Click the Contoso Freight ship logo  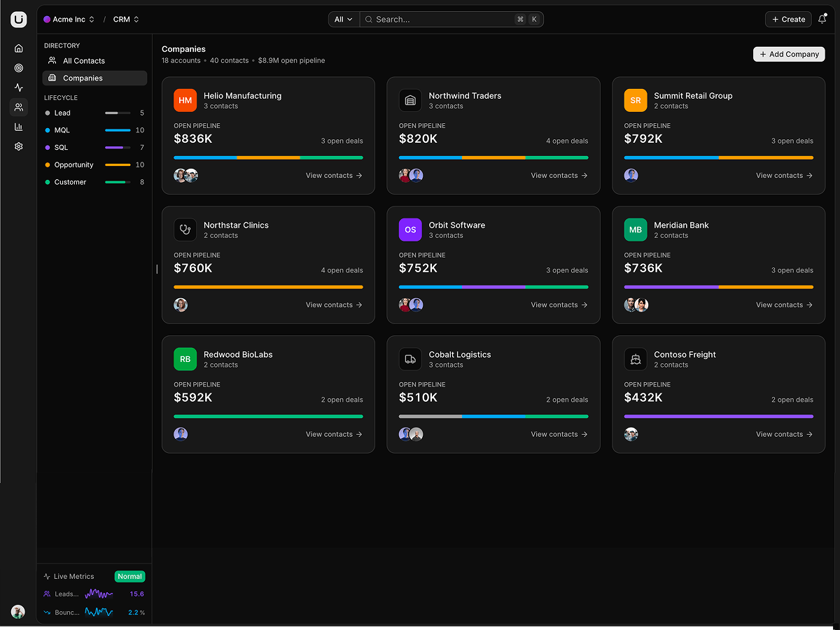click(636, 359)
